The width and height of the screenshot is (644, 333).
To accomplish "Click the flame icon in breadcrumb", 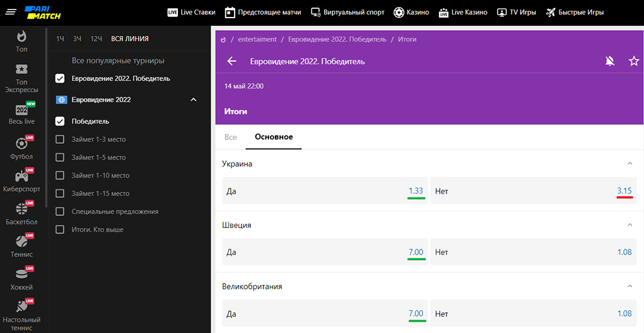I will pyautogui.click(x=223, y=40).
